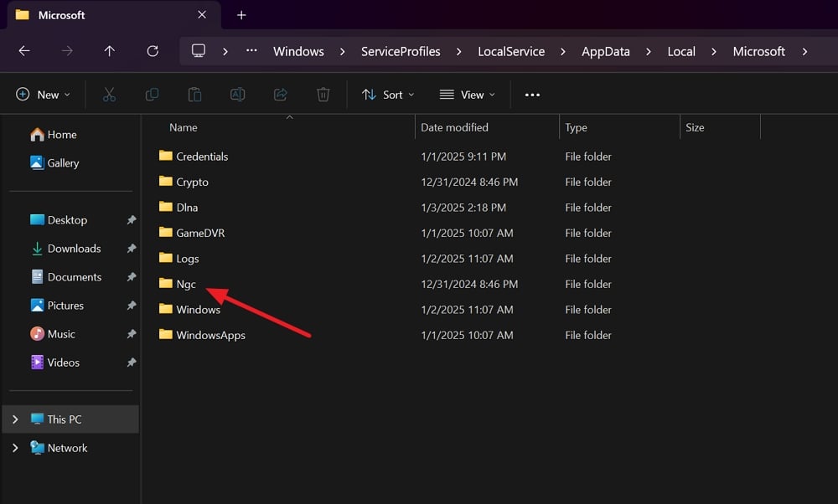Navigate back with the back arrow
The width and height of the screenshot is (838, 504).
pyautogui.click(x=24, y=51)
